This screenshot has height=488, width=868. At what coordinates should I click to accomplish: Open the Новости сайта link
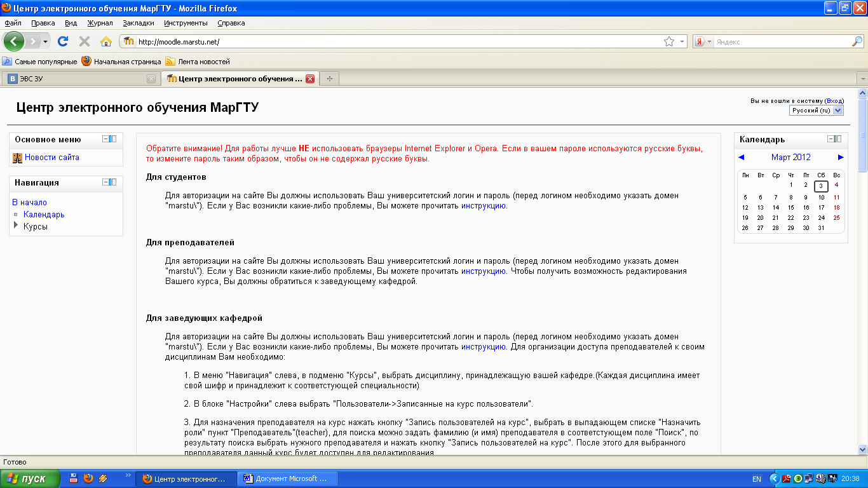click(52, 158)
